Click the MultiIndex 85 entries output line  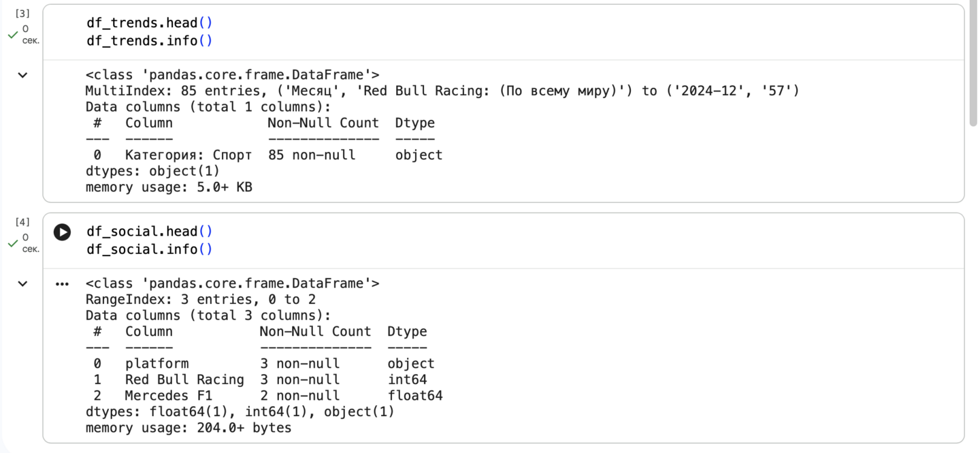tap(442, 91)
